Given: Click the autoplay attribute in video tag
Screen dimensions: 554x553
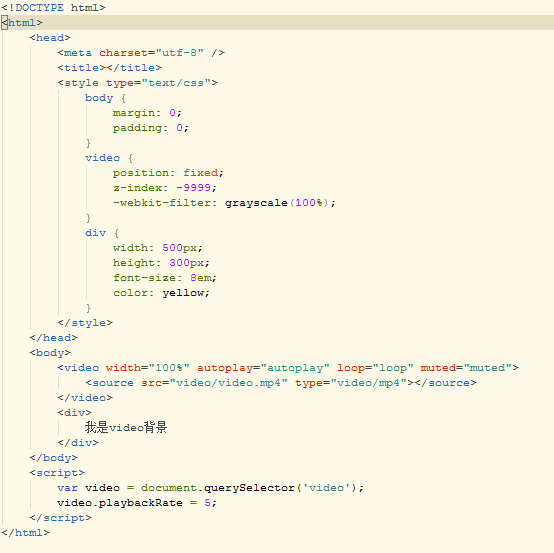Looking at the screenshot, I should 263,368.
